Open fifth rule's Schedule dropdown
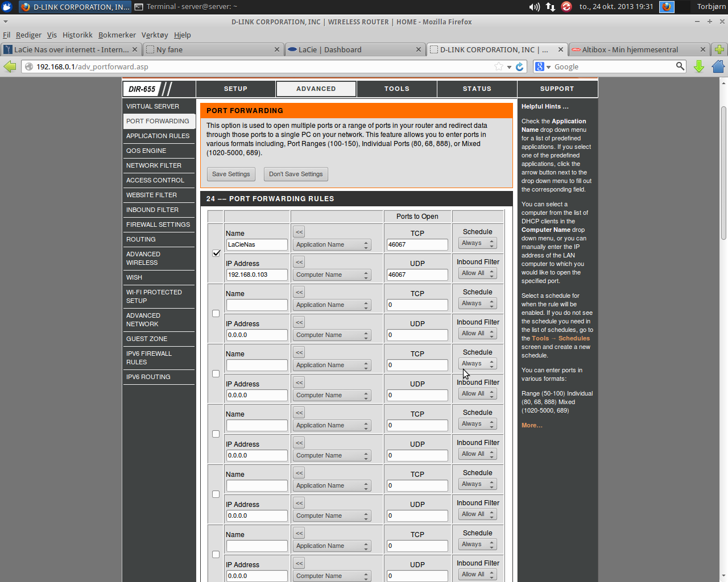This screenshot has width=728, height=582. click(x=478, y=484)
